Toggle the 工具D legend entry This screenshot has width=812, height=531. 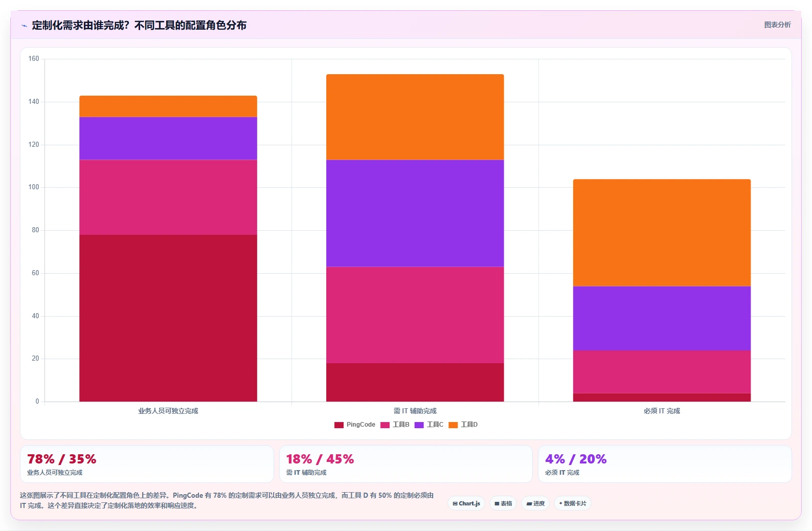pos(463,425)
